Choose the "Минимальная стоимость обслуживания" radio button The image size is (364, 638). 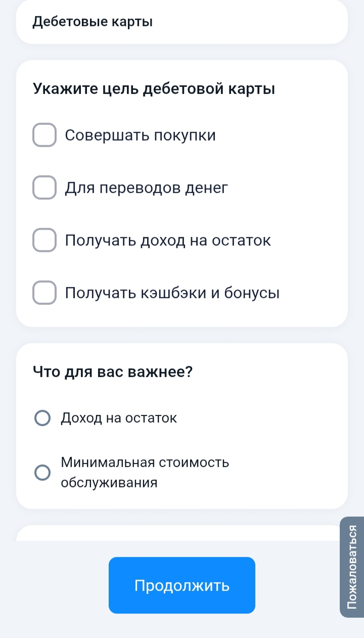(x=42, y=472)
